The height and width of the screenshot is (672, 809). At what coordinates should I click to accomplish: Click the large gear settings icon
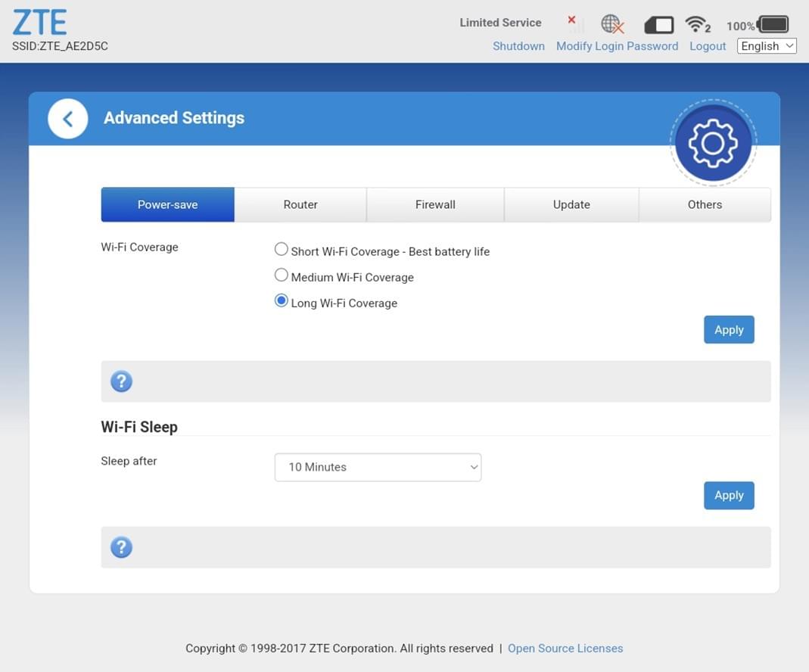[713, 143]
